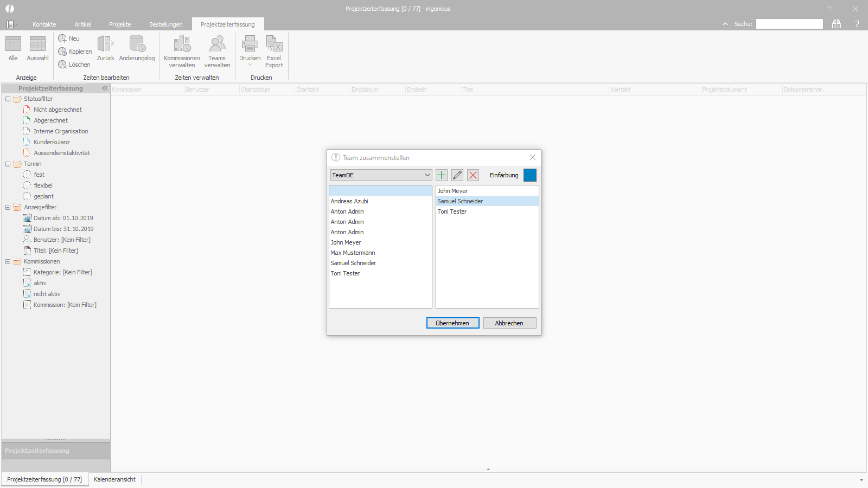The height and width of the screenshot is (488, 868).
Task: Collapse the Statusfilter tree node
Action: (8, 99)
